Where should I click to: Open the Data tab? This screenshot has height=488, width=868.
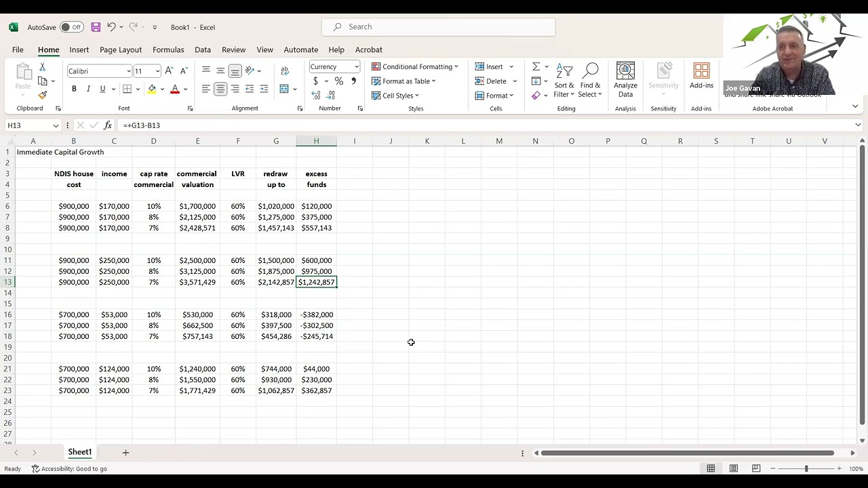(x=203, y=49)
